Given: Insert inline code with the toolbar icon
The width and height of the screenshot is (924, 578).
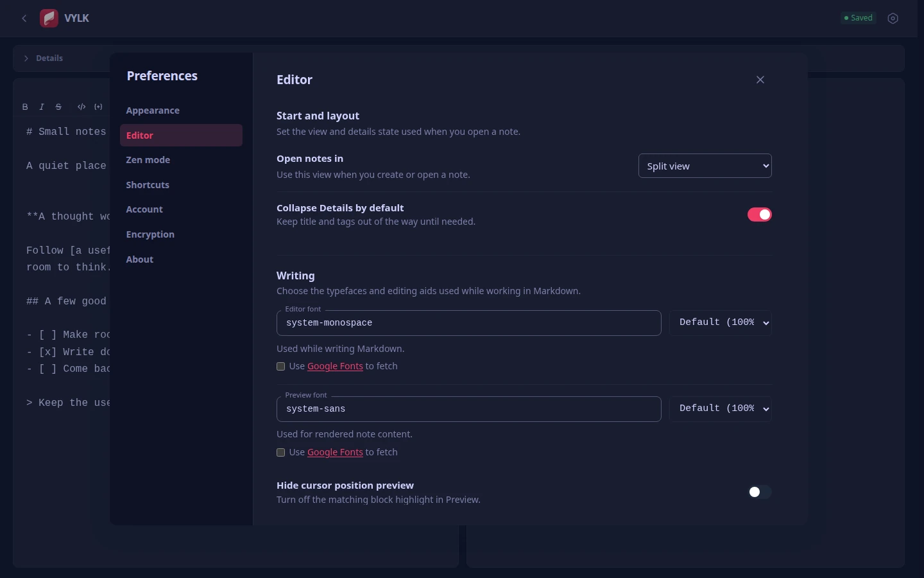Looking at the screenshot, I should (x=81, y=107).
